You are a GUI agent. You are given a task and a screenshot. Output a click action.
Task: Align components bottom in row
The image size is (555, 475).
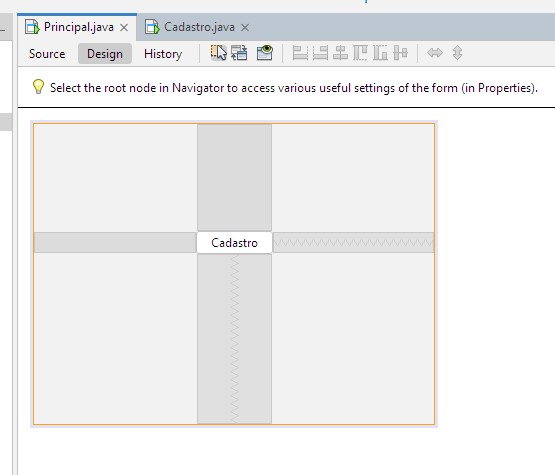380,53
